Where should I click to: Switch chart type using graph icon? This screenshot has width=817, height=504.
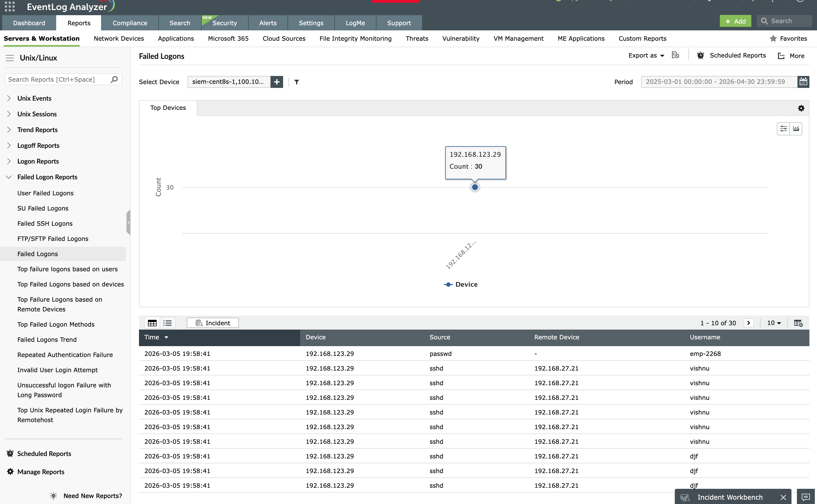pos(796,129)
